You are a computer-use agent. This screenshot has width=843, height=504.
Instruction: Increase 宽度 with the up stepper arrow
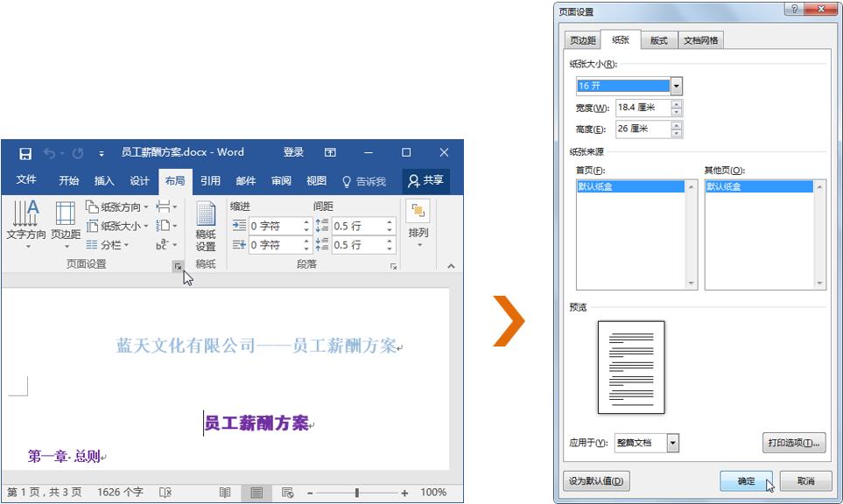click(x=676, y=105)
